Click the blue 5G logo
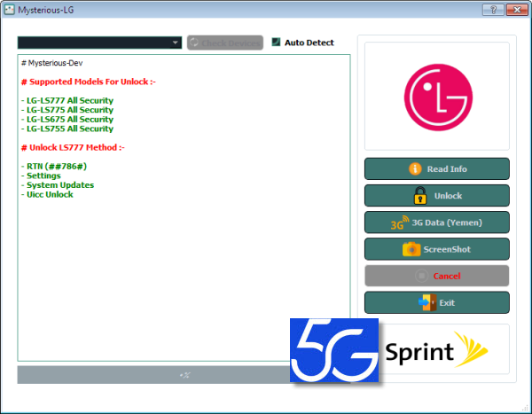This screenshot has width=532, height=414. click(x=334, y=350)
